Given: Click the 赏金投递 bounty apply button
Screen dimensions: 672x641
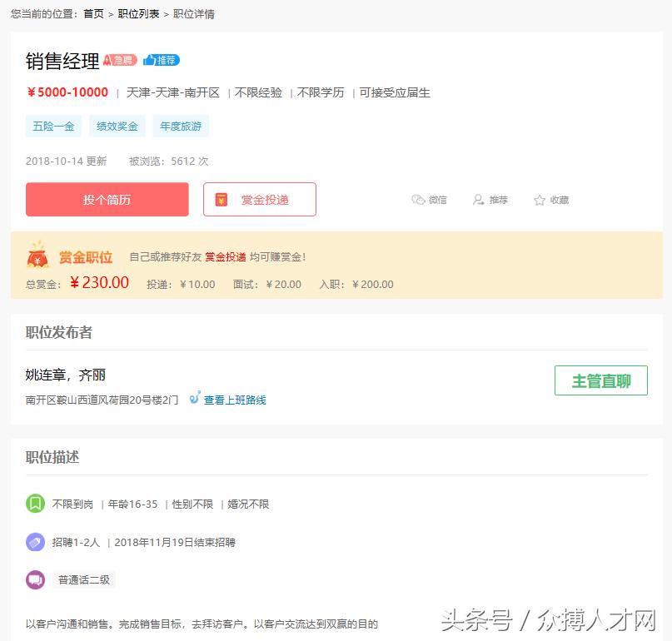Looking at the screenshot, I should (x=259, y=199).
